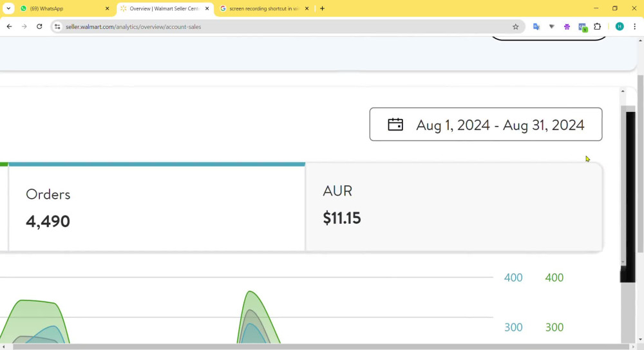Click the seller.walmart.com address bar URL
This screenshot has height=350, width=644.
coord(133,26)
